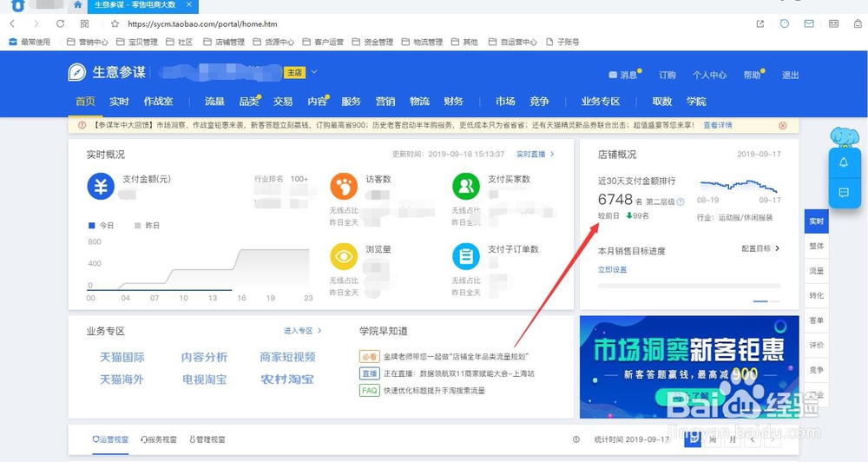Open the 营销中心 bookmark folder

click(x=88, y=42)
